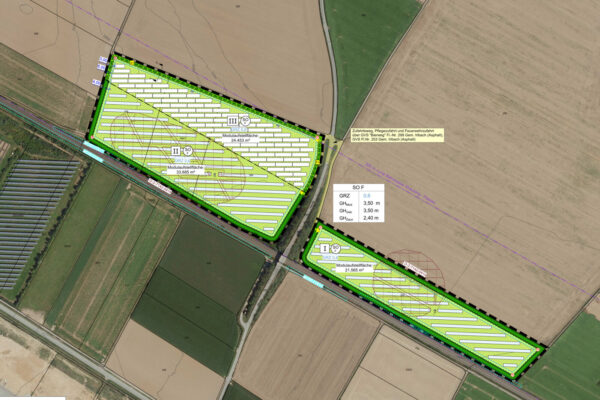
Task: Click the first 3,50 m height value
Action: coord(371,203)
